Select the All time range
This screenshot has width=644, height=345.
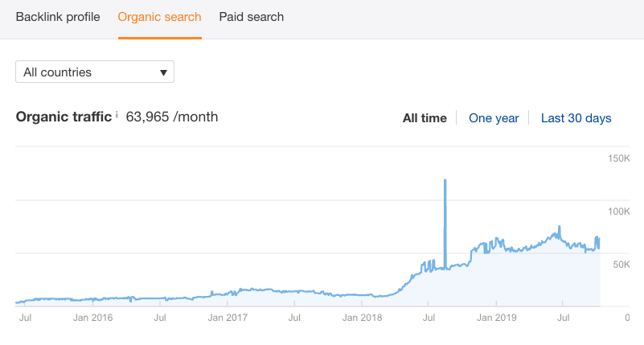425,118
